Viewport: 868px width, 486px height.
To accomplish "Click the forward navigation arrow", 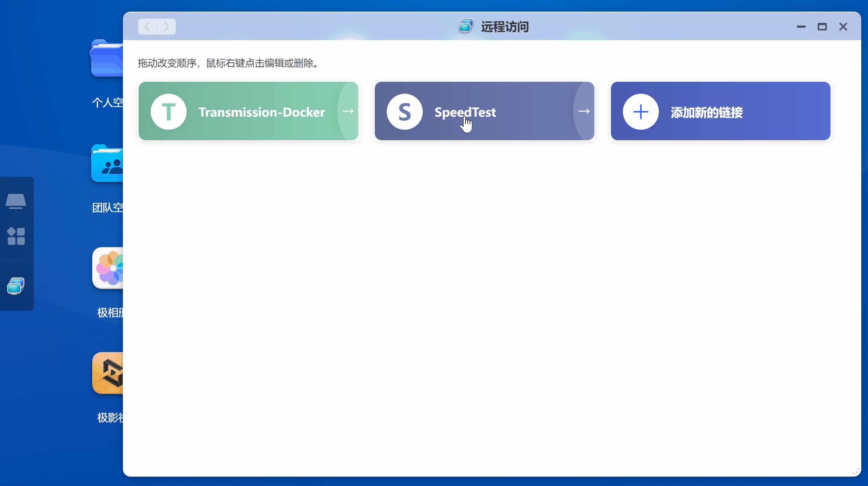I will [166, 27].
